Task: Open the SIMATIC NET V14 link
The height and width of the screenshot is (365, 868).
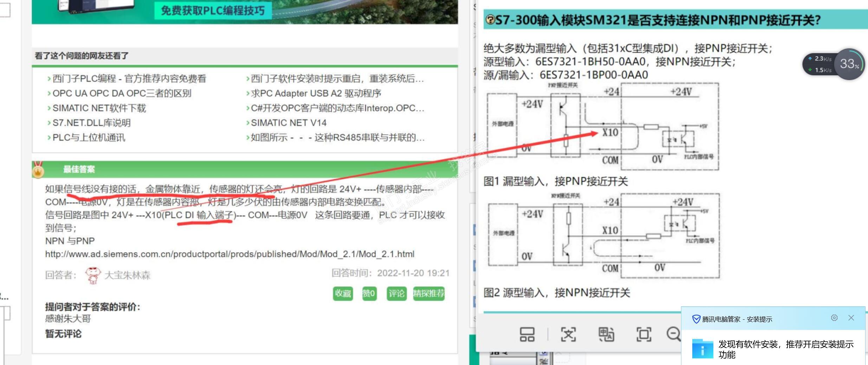Action: 289,123
